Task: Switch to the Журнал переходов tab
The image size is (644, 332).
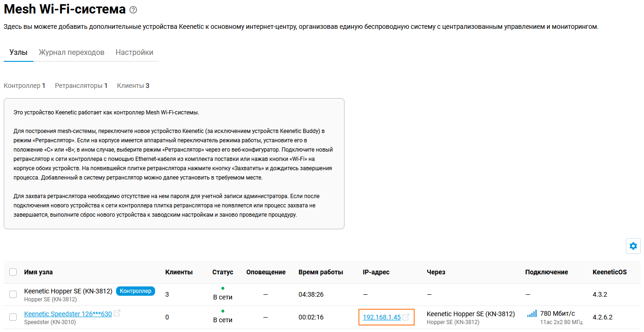Action: 72,52
